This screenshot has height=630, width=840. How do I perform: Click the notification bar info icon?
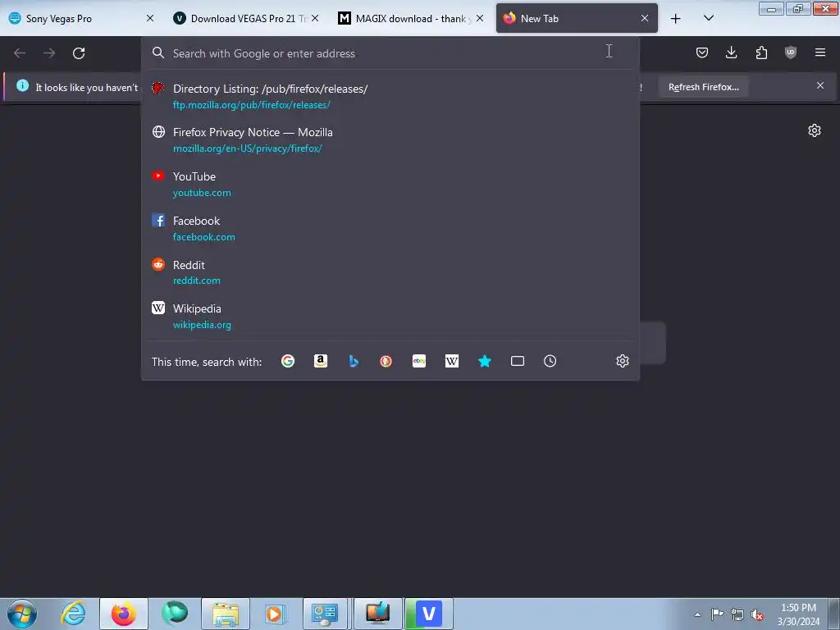pyautogui.click(x=22, y=85)
